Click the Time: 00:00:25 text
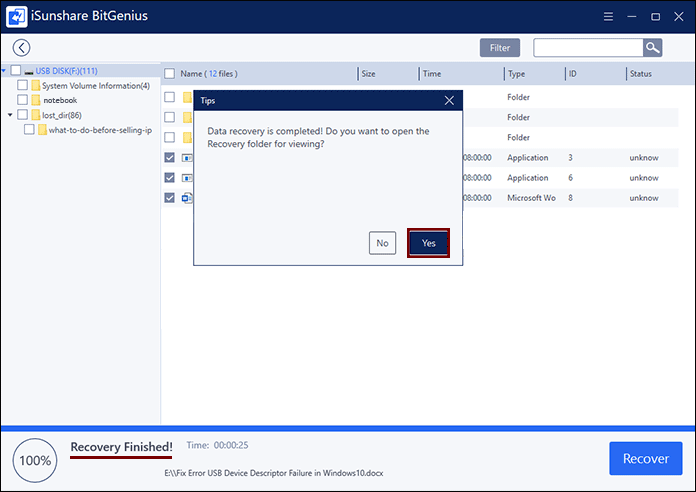 pyautogui.click(x=217, y=445)
